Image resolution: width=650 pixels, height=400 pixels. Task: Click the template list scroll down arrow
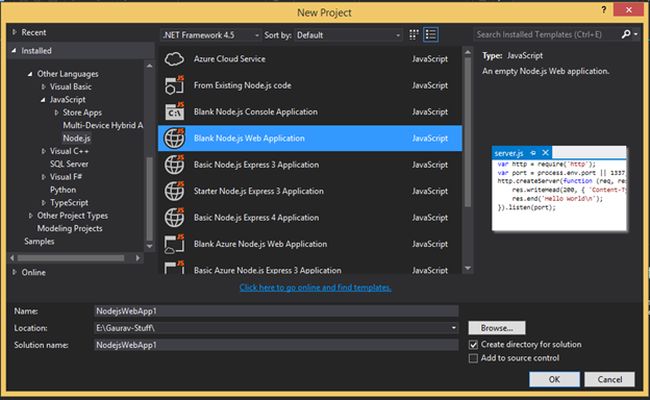pos(468,268)
